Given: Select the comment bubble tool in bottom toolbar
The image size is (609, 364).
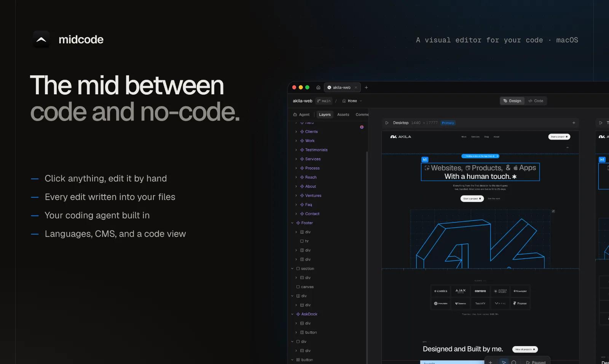Looking at the screenshot, I should [x=514, y=362].
